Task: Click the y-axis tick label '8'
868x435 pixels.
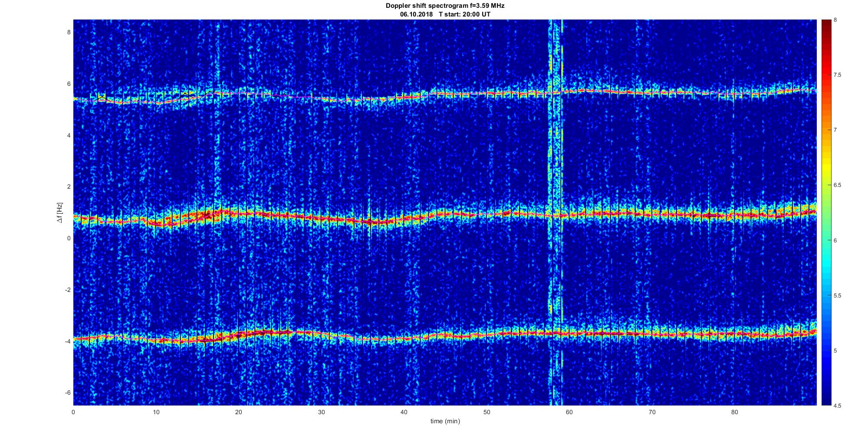Action: click(68, 33)
